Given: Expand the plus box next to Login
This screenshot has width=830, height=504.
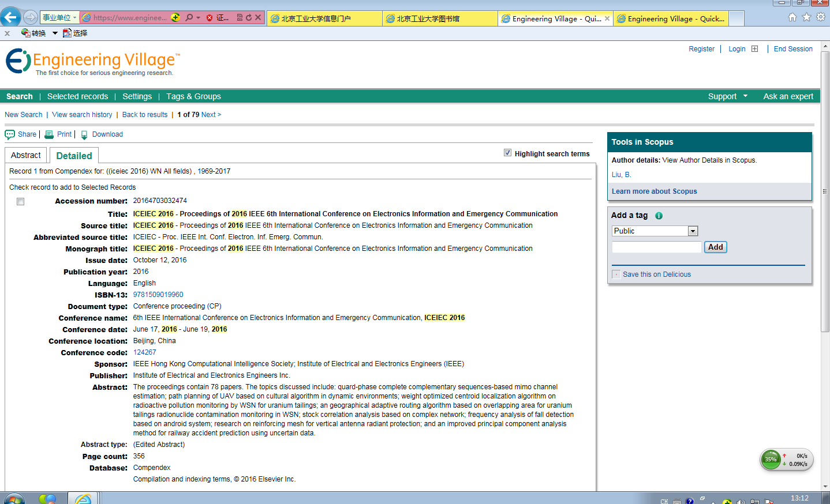Looking at the screenshot, I should pos(754,49).
